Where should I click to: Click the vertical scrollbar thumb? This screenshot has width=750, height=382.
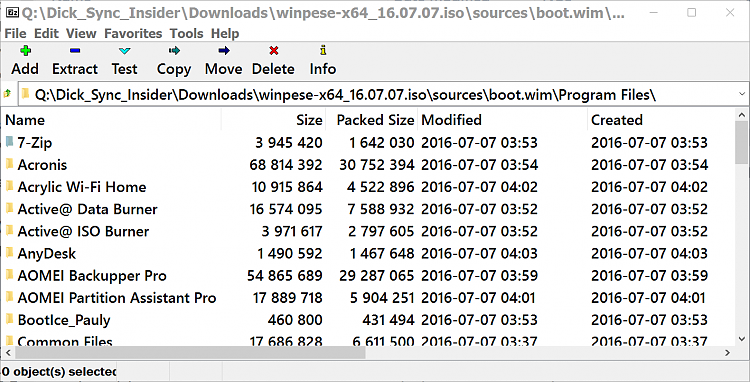[x=742, y=143]
